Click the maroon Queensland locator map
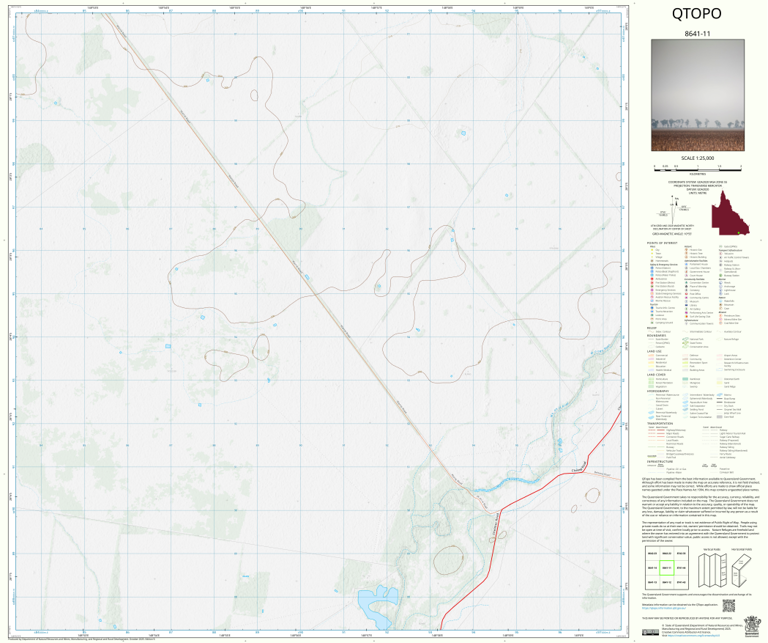The width and height of the screenshot is (768, 643). coord(730,213)
